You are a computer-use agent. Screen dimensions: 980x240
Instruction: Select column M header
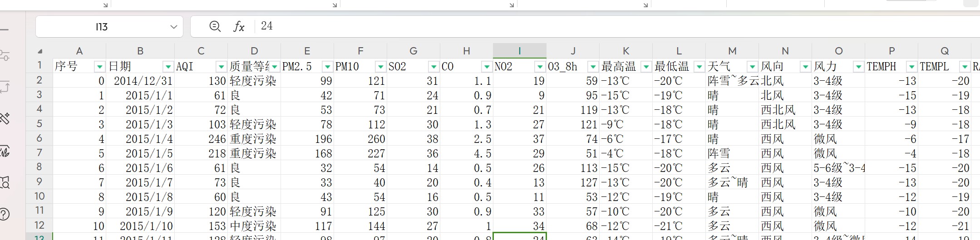(732, 51)
